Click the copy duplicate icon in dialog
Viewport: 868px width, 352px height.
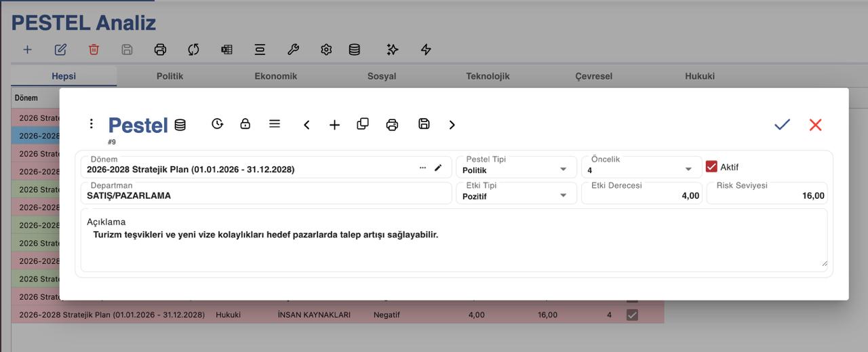pos(363,123)
